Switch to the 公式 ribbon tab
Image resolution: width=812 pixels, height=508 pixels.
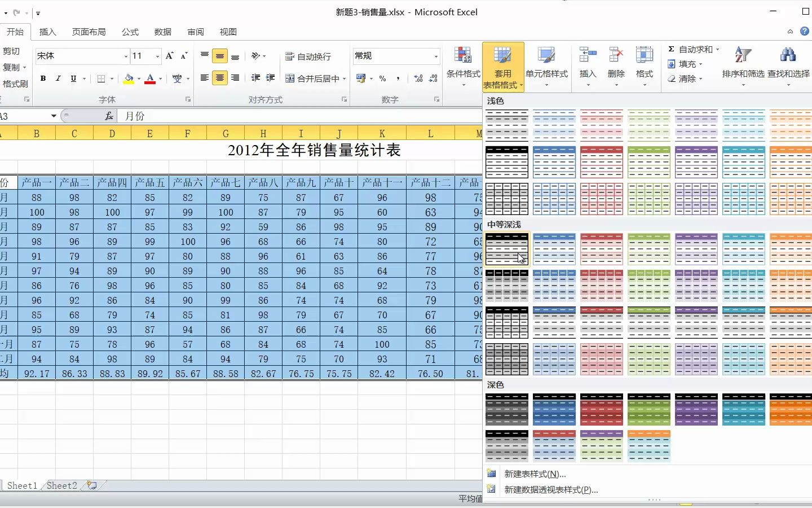(x=130, y=32)
